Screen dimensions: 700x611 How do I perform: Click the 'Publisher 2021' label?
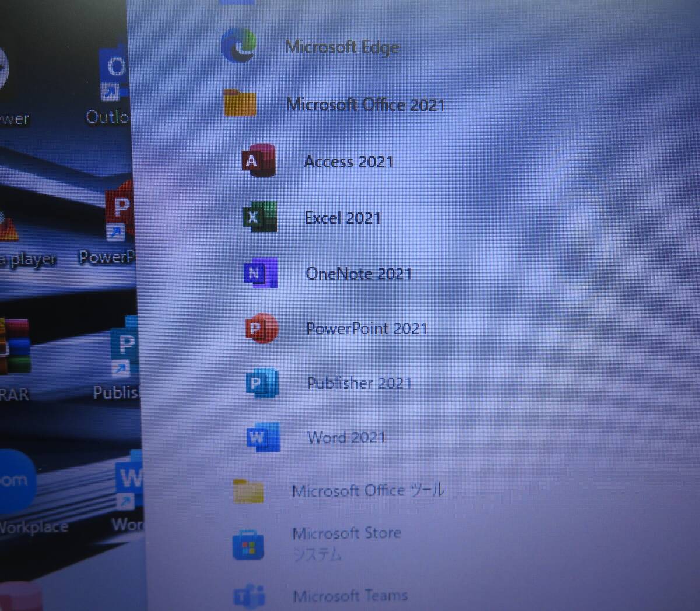point(359,383)
